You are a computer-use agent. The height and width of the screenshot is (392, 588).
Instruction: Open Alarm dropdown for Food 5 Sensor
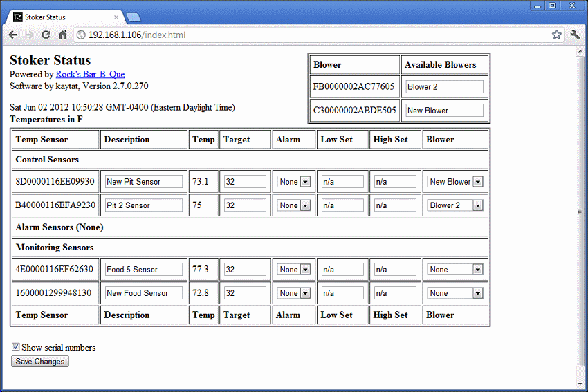pos(294,270)
